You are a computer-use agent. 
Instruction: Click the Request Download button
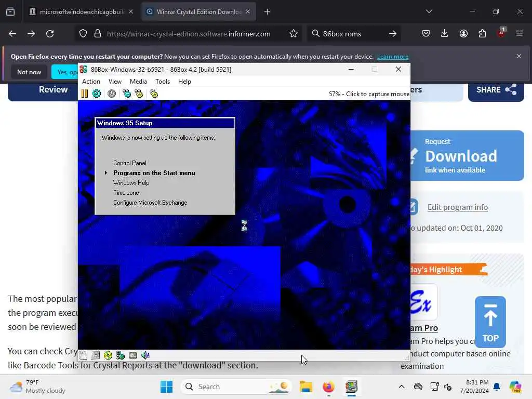coord(467,156)
